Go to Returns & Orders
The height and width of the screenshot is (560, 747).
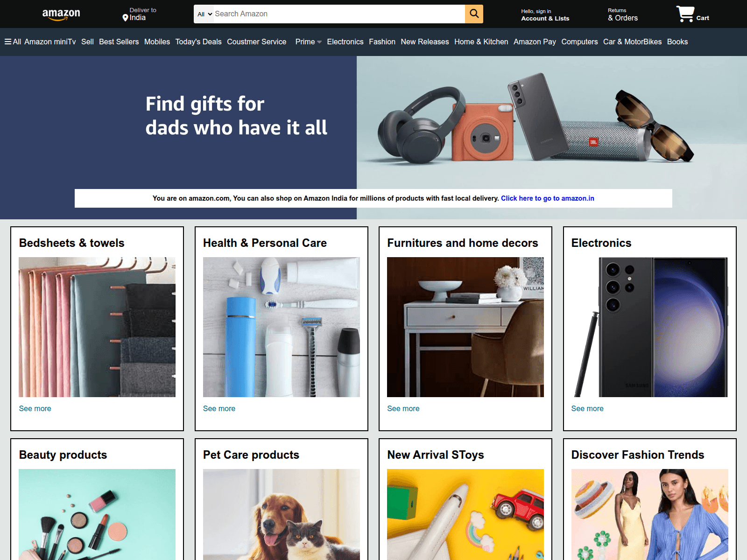pyautogui.click(x=622, y=15)
